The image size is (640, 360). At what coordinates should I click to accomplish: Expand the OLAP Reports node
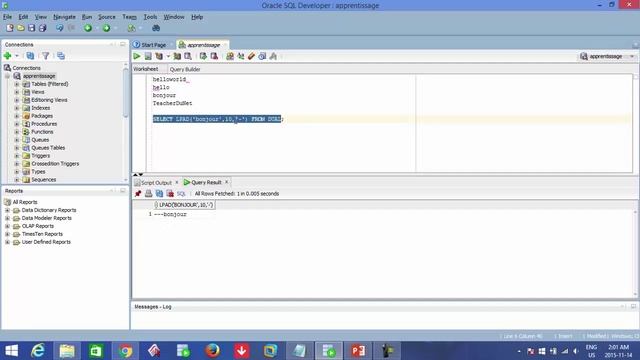click(7, 226)
